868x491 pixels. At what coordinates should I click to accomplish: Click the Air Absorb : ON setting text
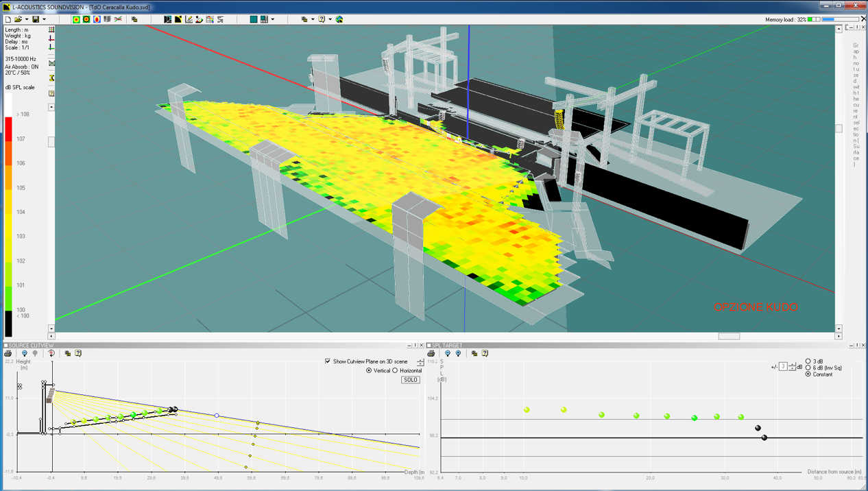click(x=21, y=67)
